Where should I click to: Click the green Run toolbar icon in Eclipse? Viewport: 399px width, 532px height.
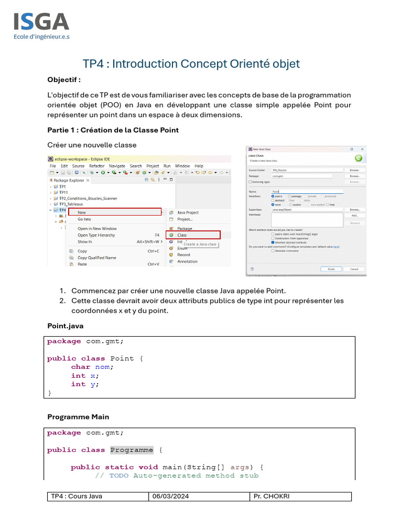(x=102, y=172)
